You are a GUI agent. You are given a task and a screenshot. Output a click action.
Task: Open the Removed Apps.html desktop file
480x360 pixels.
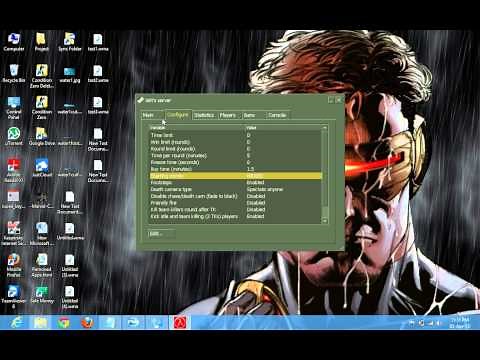coord(42,265)
